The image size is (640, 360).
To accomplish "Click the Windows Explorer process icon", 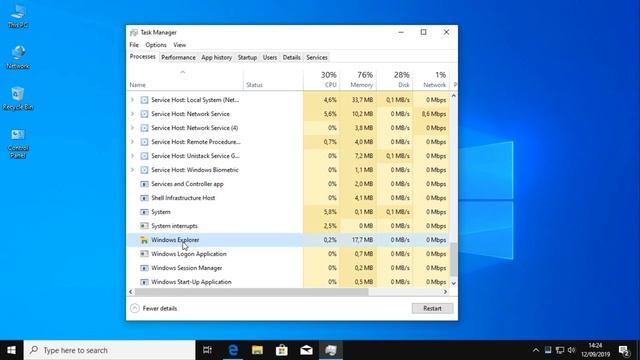I will coord(144,240).
